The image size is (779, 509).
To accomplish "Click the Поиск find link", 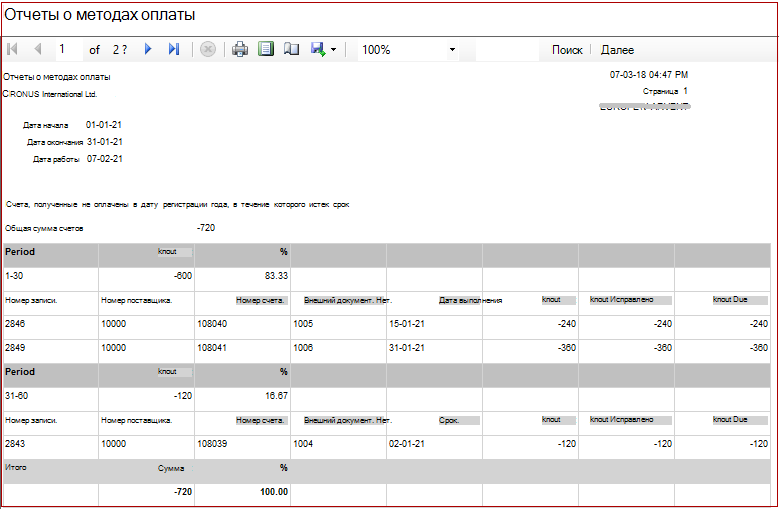I will pyautogui.click(x=567, y=50).
